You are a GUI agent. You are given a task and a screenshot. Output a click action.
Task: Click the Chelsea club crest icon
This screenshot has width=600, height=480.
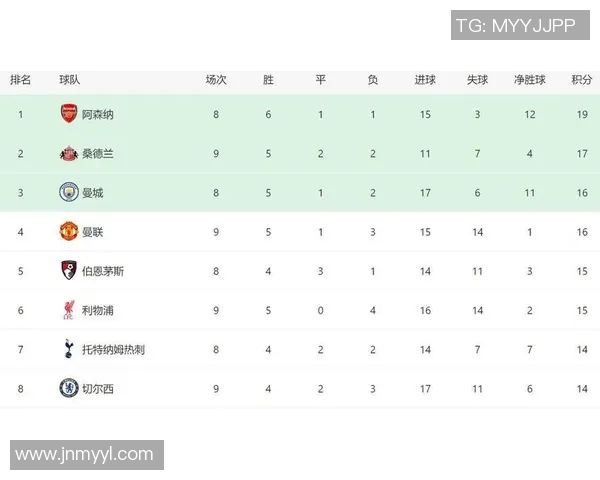pyautogui.click(x=68, y=388)
